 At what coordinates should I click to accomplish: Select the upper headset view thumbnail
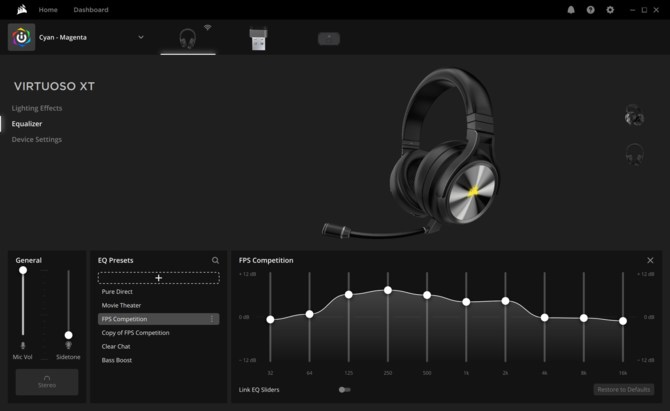635,115
